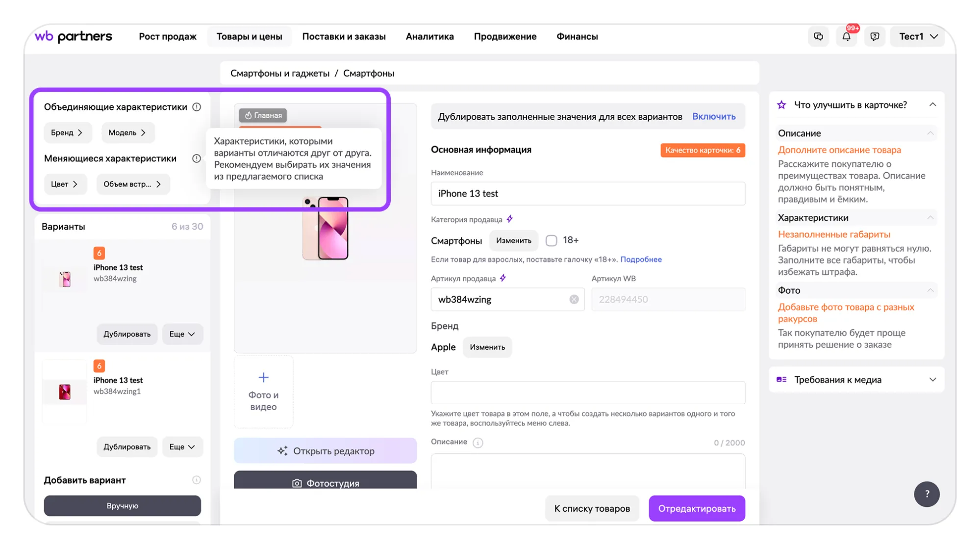
Task: Open the feedback question icon in header
Action: (875, 36)
